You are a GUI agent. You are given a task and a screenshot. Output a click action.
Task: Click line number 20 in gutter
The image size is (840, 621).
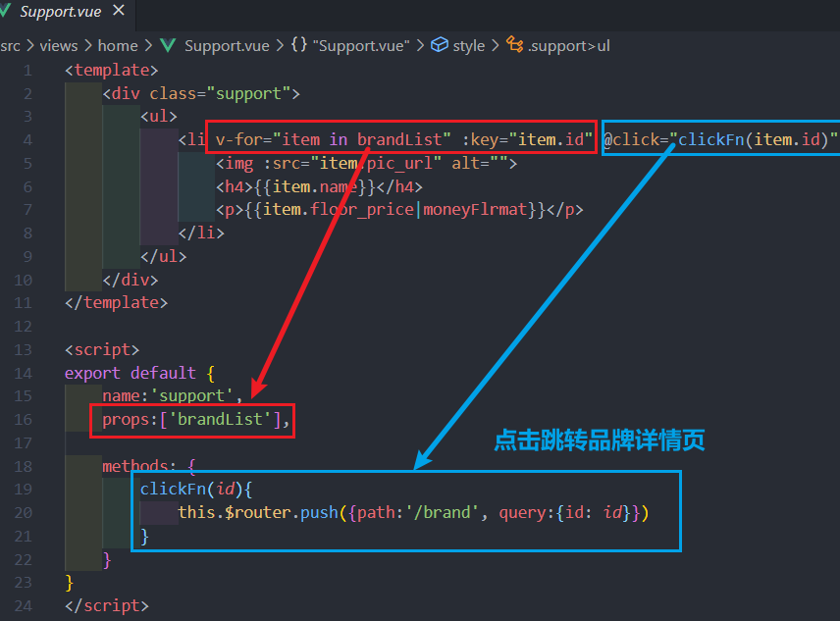pyautogui.click(x=23, y=513)
